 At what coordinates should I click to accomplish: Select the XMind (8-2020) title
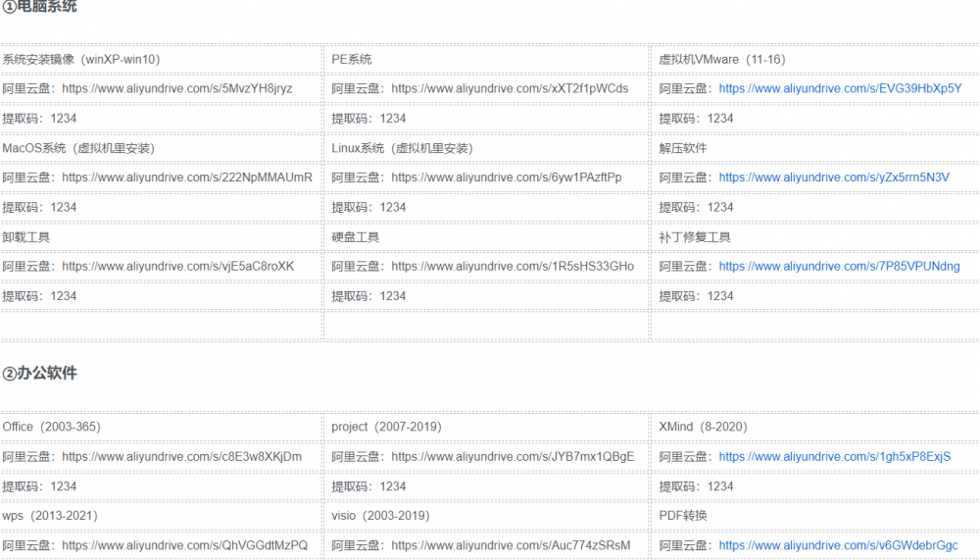703,427
